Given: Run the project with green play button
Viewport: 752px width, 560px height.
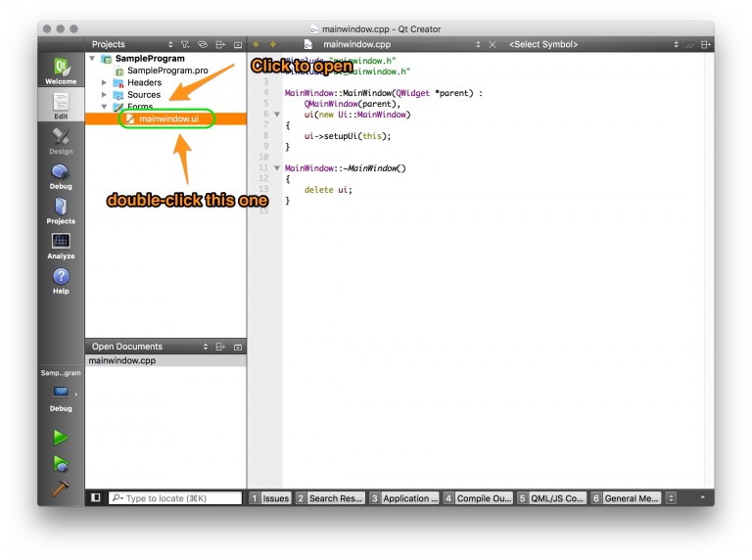Looking at the screenshot, I should (61, 437).
